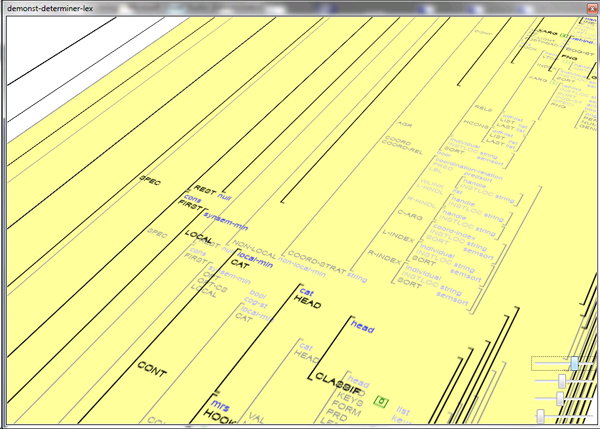Select the bold black CLASSIF feature label
The width and height of the screenshot is (600, 429).
[x=338, y=384]
